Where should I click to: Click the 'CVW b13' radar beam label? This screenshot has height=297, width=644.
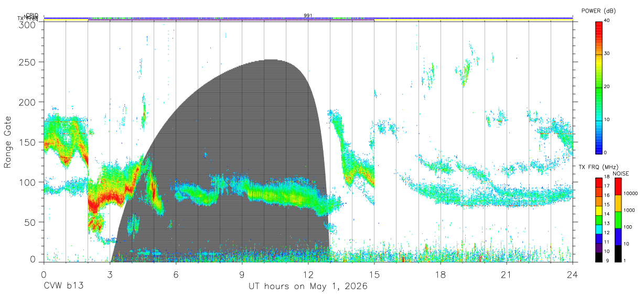[63, 287]
